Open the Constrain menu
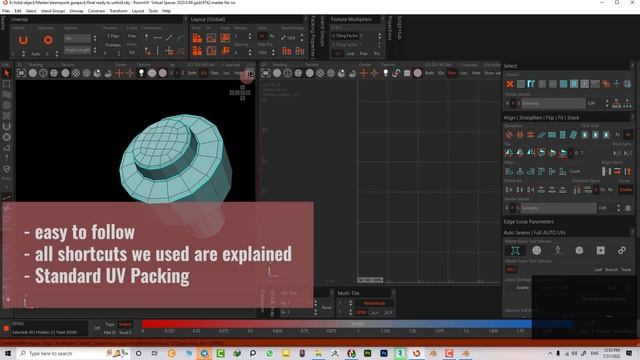 coord(96,11)
